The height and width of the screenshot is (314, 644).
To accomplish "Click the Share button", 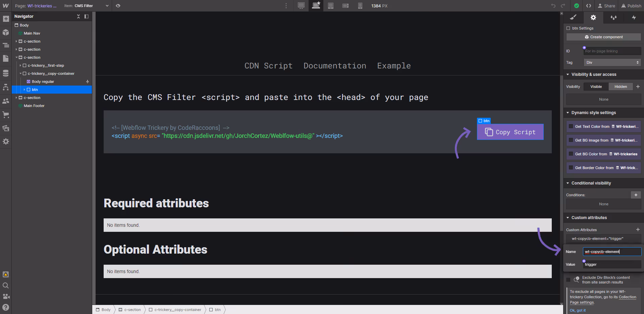I will [x=606, y=6].
